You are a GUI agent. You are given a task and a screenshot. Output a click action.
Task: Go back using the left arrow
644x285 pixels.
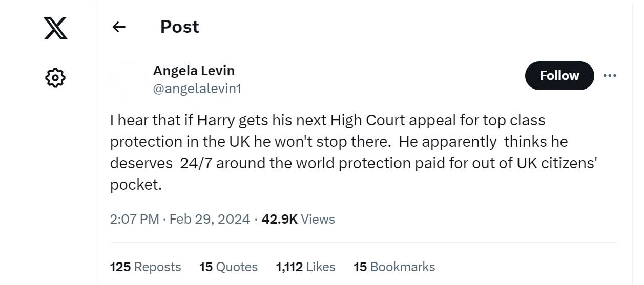tap(119, 27)
